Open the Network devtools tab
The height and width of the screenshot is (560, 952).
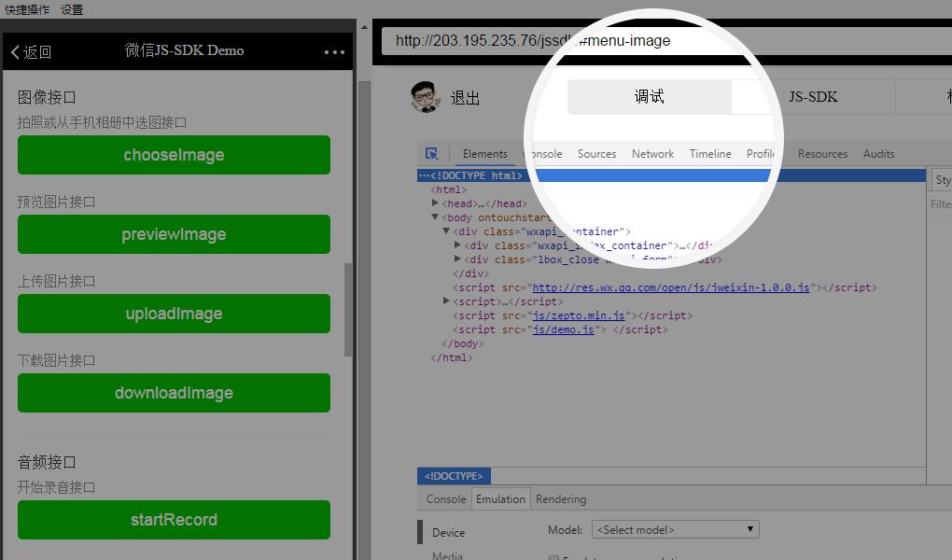pos(652,154)
